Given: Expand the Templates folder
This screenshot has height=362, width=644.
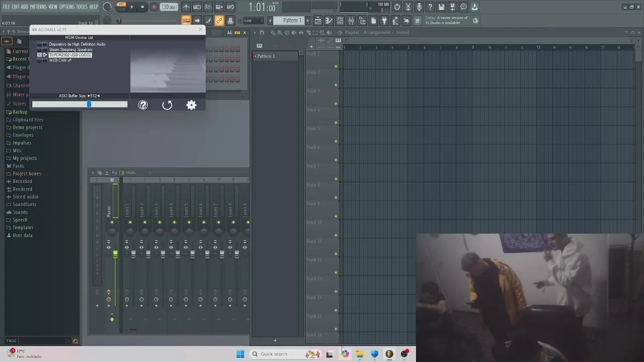Looking at the screenshot, I should click(x=23, y=228).
